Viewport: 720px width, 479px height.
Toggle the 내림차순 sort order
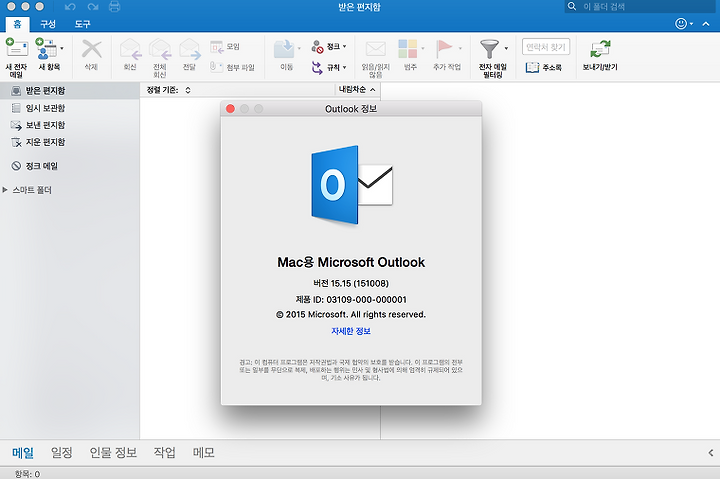click(x=357, y=90)
